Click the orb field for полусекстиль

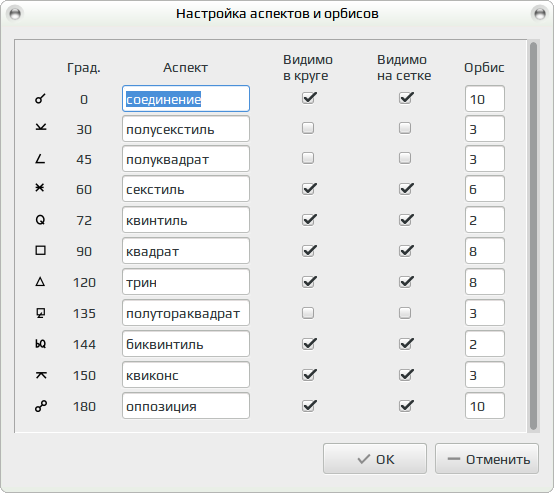(x=485, y=129)
